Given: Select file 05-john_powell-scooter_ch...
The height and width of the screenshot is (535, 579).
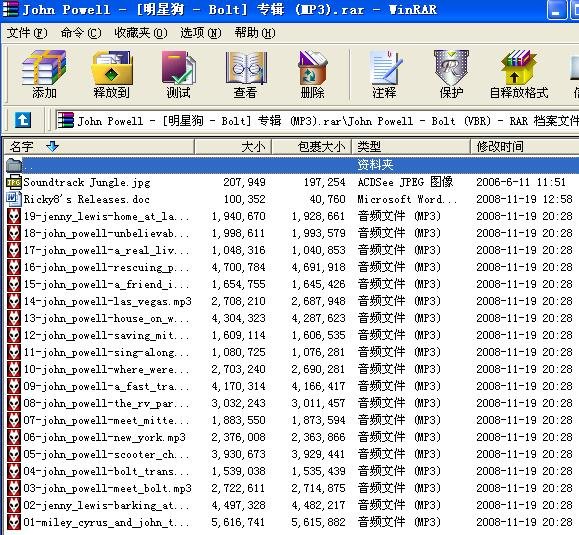Looking at the screenshot, I should (106, 454).
